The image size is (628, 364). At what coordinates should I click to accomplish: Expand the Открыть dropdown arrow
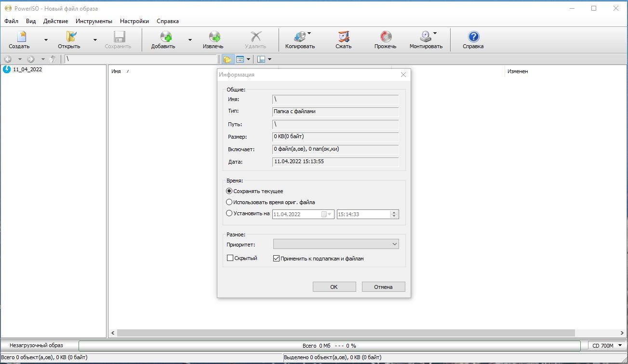tap(95, 40)
